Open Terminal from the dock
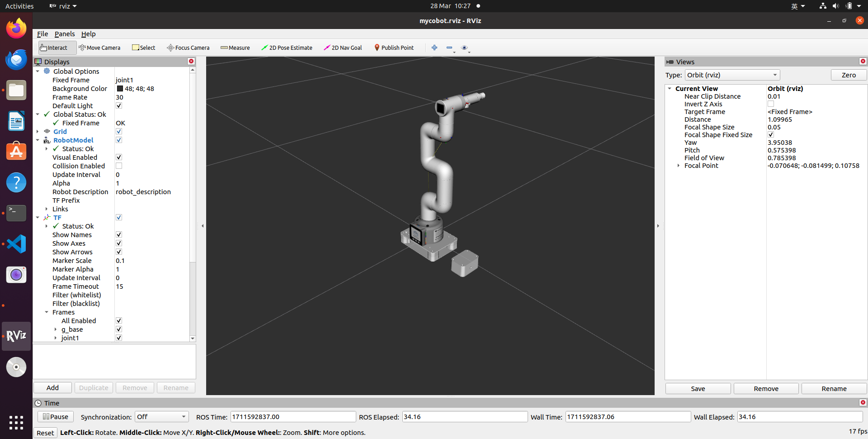 (16, 213)
